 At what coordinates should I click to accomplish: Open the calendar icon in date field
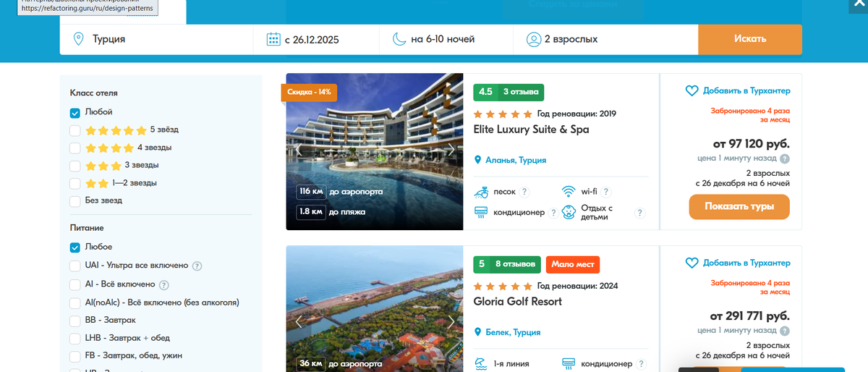point(273,39)
